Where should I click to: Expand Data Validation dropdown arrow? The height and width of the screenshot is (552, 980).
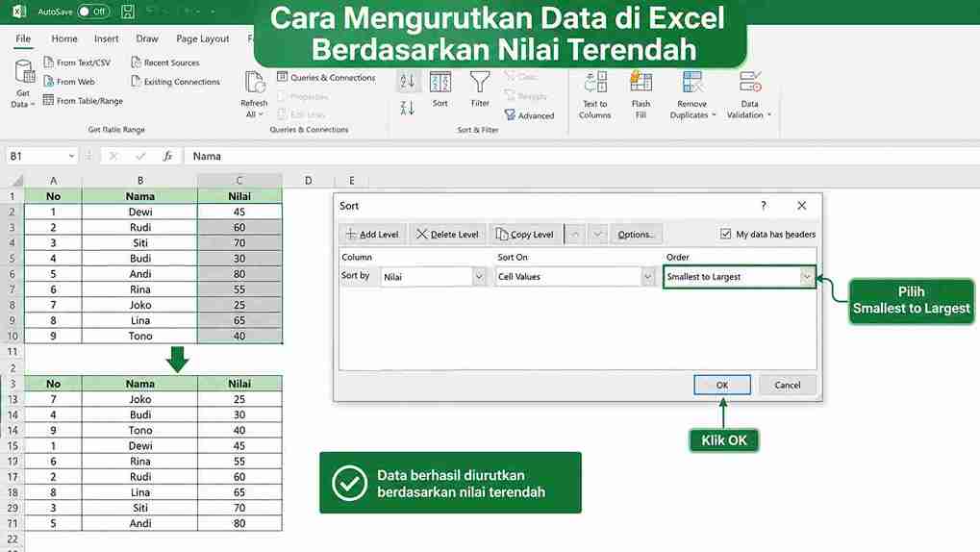(768, 115)
